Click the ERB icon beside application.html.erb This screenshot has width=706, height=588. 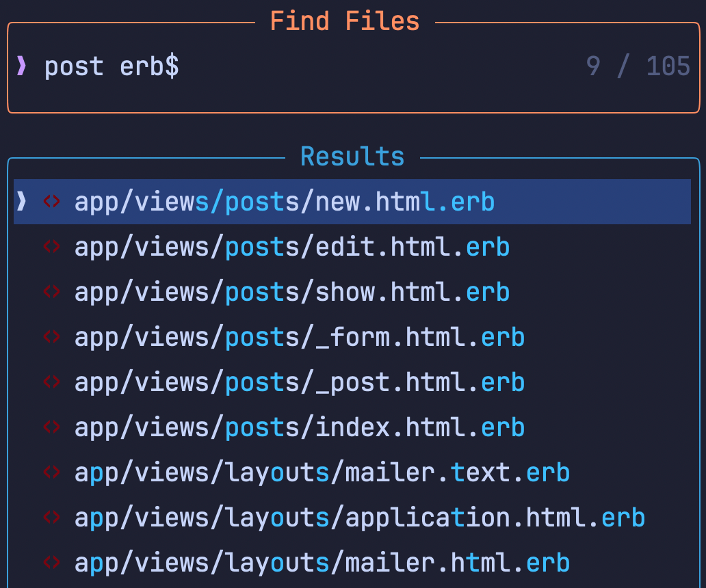point(51,518)
